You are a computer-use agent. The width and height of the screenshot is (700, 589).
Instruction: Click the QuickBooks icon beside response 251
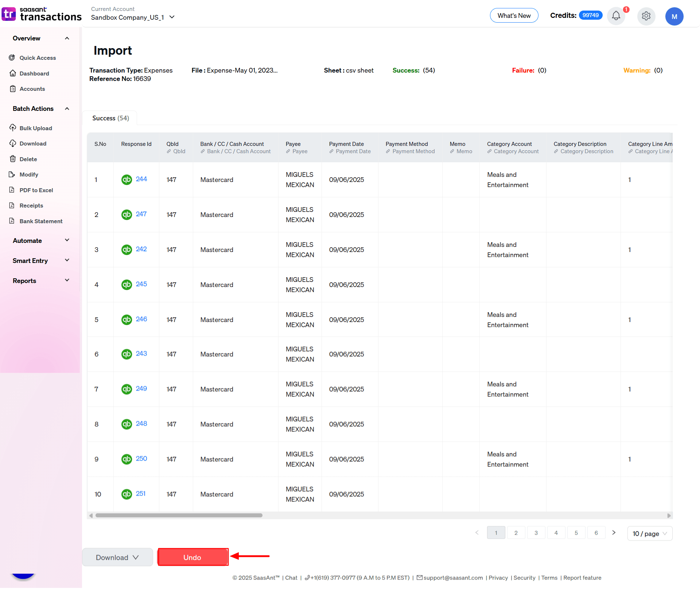point(127,494)
